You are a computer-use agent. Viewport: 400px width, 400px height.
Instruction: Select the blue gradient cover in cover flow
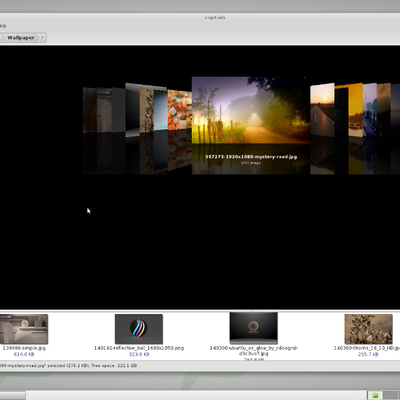(x=161, y=110)
